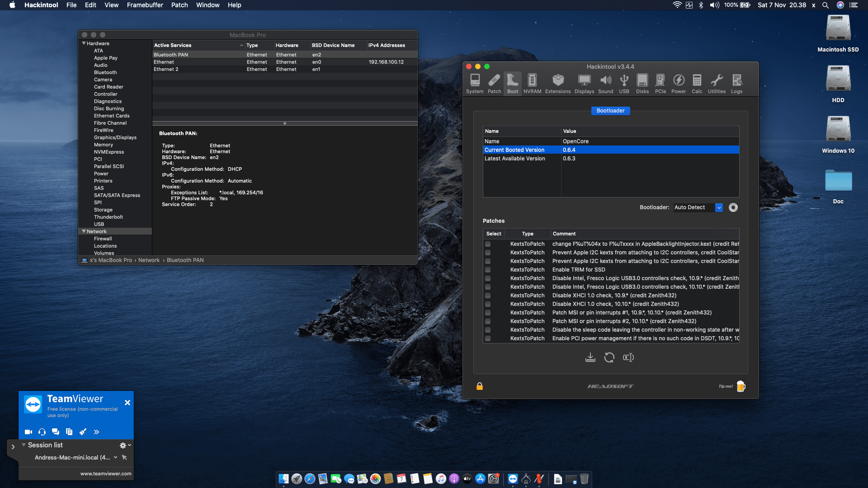Image resolution: width=868 pixels, height=488 pixels.
Task: Open the USB configuration panel
Action: tap(624, 83)
